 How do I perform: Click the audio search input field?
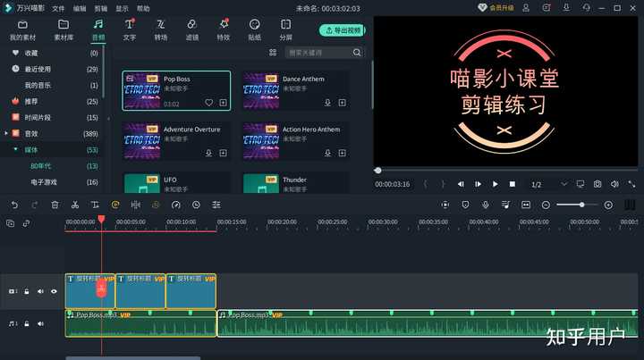pos(318,53)
